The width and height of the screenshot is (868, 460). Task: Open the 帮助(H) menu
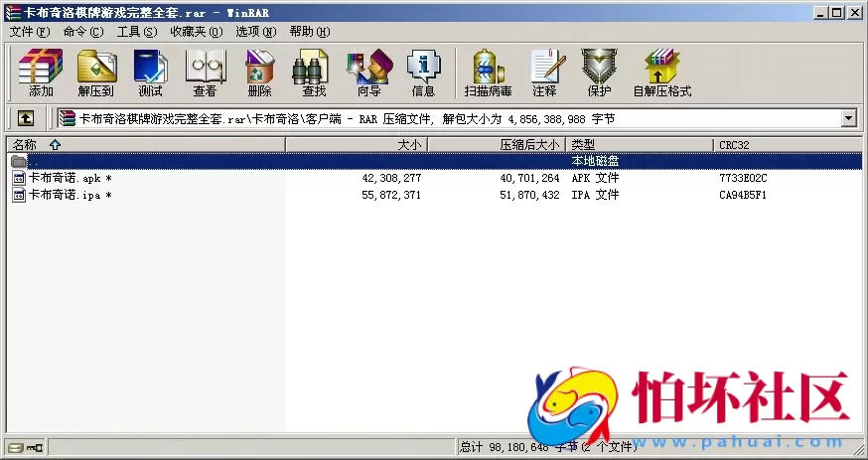tap(310, 32)
